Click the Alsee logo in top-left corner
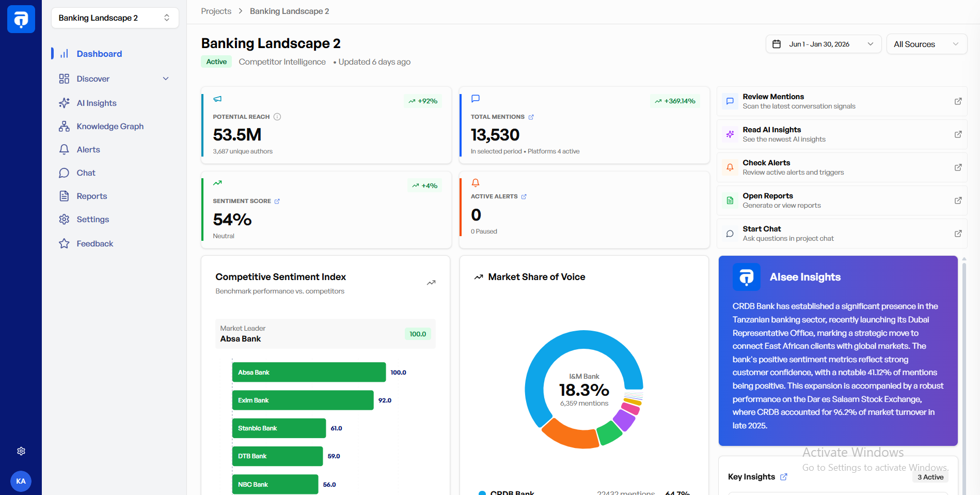 point(21,19)
